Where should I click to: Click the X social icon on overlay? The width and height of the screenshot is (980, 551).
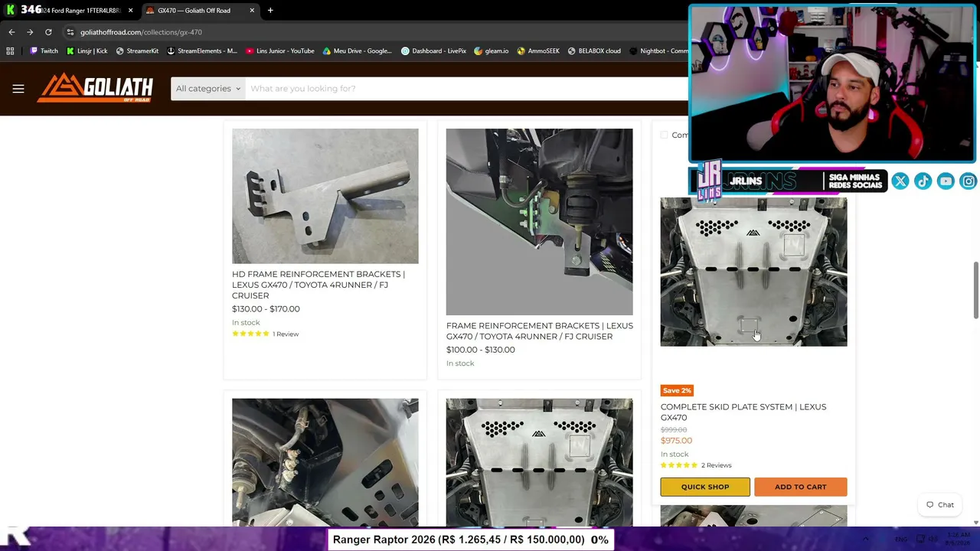pos(900,181)
